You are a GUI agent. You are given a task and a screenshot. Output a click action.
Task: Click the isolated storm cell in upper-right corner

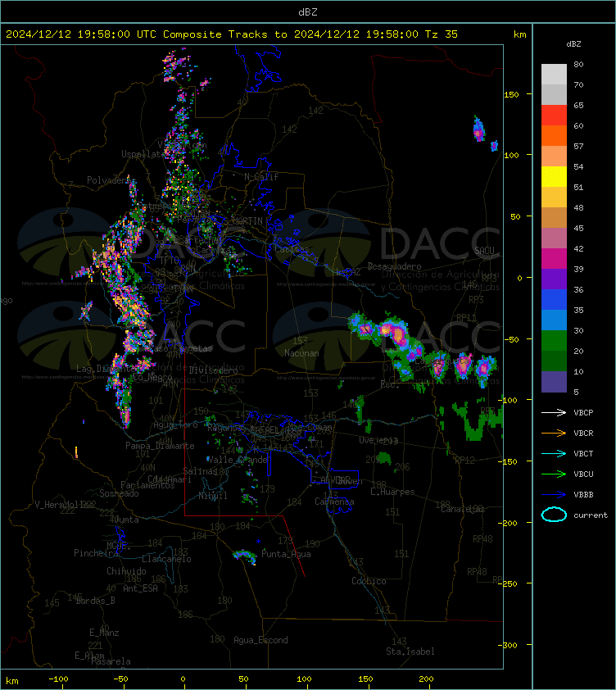[478, 129]
